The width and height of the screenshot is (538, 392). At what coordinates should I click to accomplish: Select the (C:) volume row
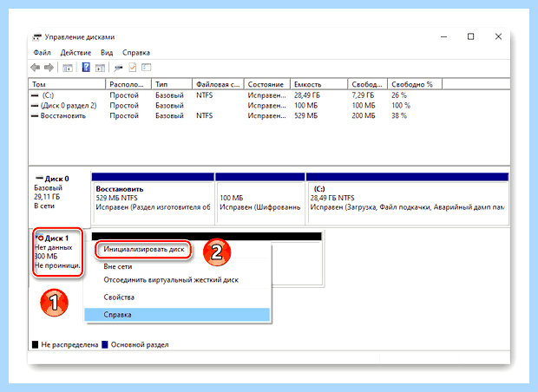pos(269,95)
